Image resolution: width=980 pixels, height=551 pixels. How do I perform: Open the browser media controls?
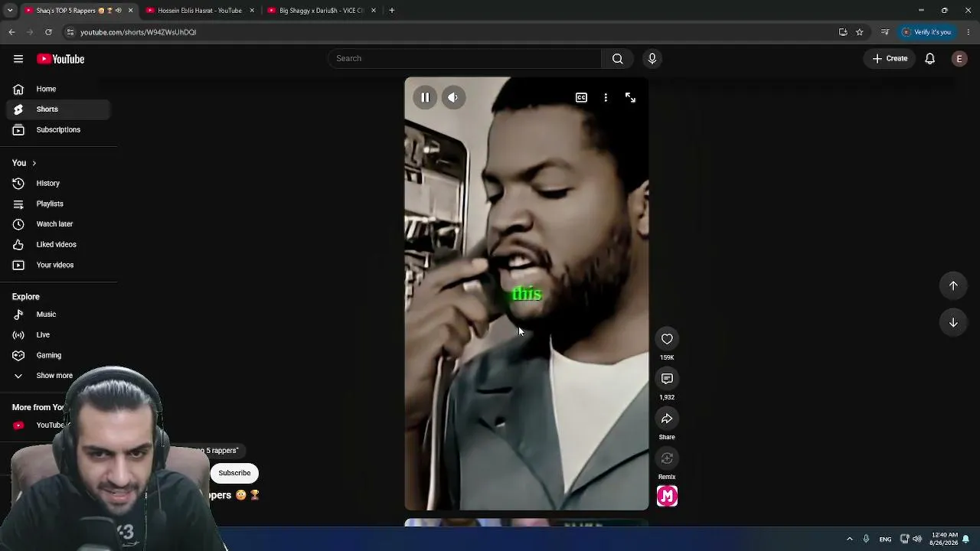tap(885, 32)
